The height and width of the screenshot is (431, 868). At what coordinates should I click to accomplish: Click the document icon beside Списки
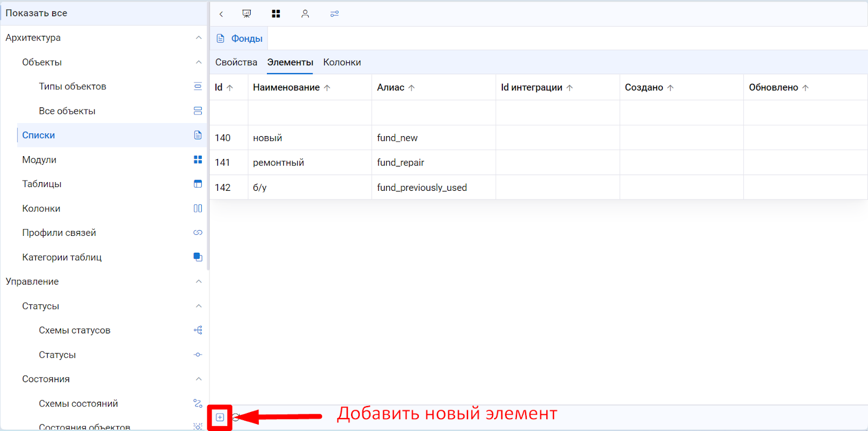pos(198,135)
